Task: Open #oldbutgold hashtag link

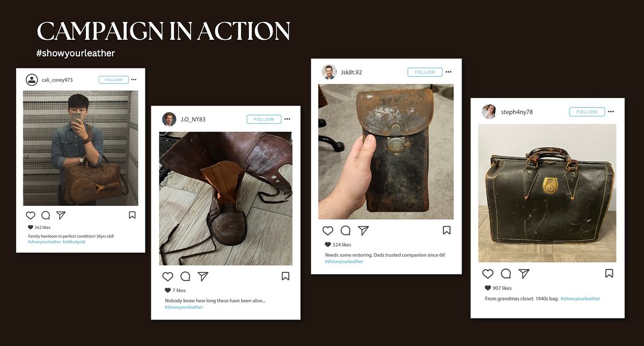Action: [x=74, y=242]
